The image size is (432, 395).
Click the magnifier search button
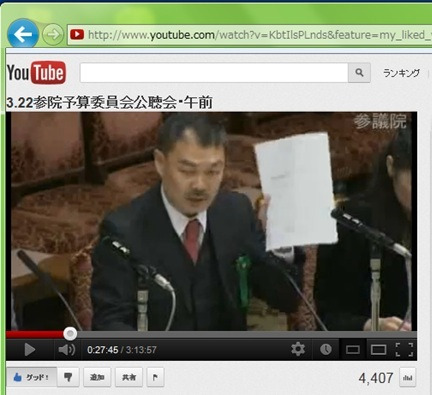[x=359, y=72]
